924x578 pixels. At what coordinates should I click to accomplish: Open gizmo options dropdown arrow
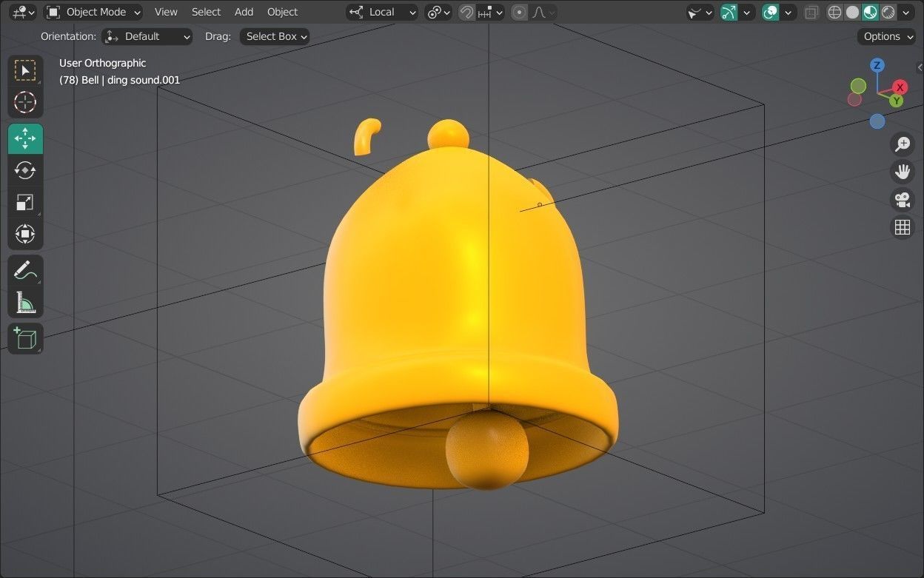747,12
